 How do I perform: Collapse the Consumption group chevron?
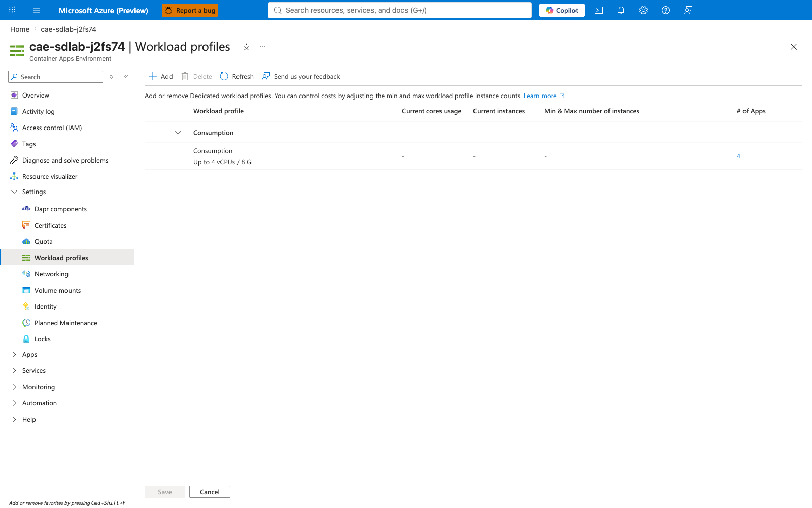click(178, 133)
